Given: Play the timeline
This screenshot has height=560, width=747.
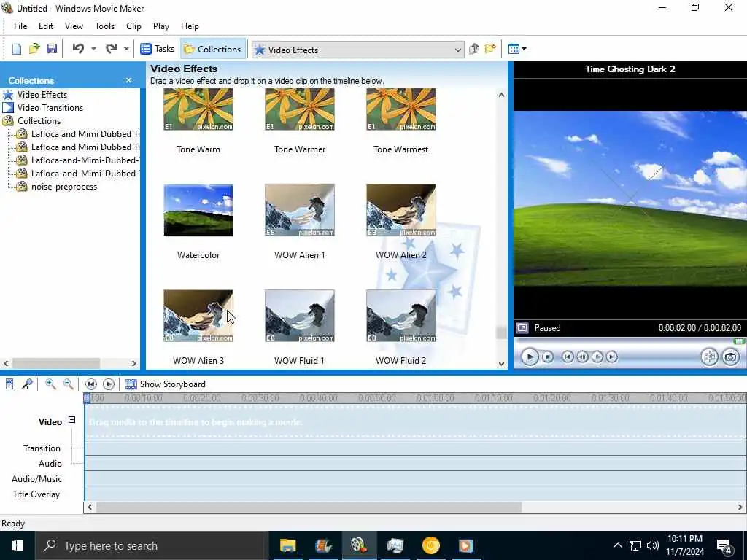Looking at the screenshot, I should coord(109,384).
